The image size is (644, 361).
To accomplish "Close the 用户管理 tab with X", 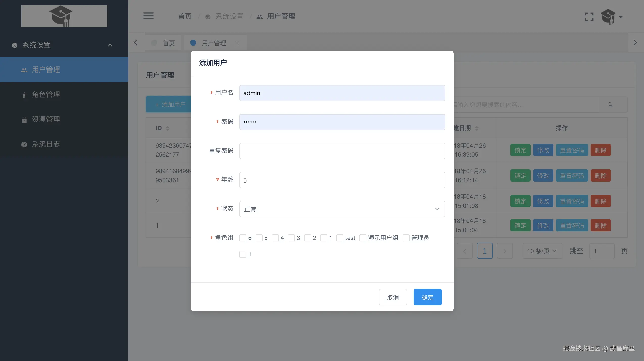I will 237,43.
